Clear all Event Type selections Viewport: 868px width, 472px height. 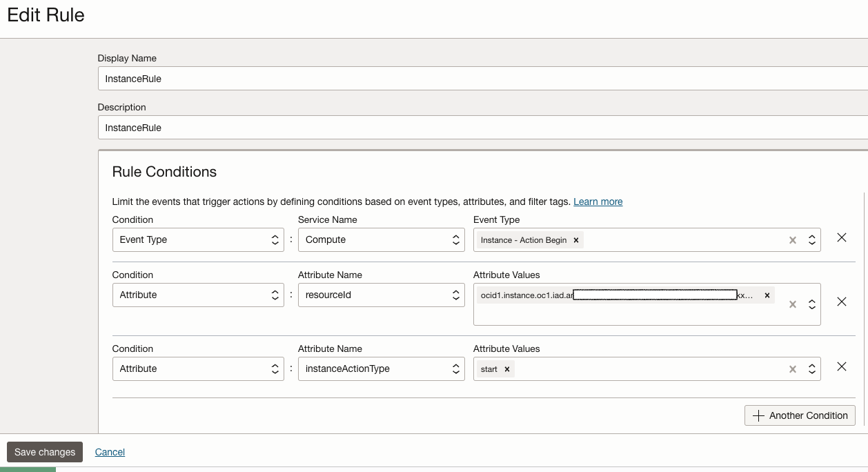tap(793, 240)
